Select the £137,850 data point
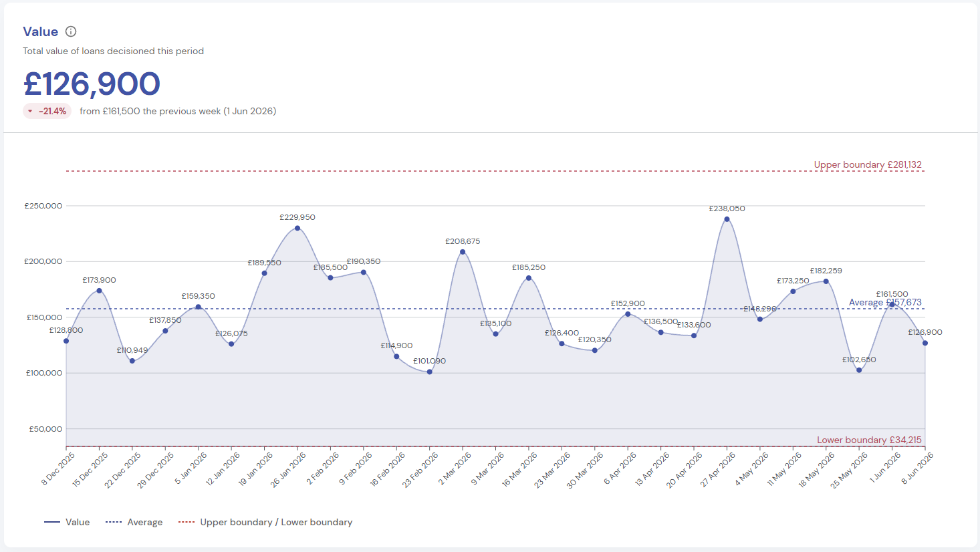 [x=165, y=331]
